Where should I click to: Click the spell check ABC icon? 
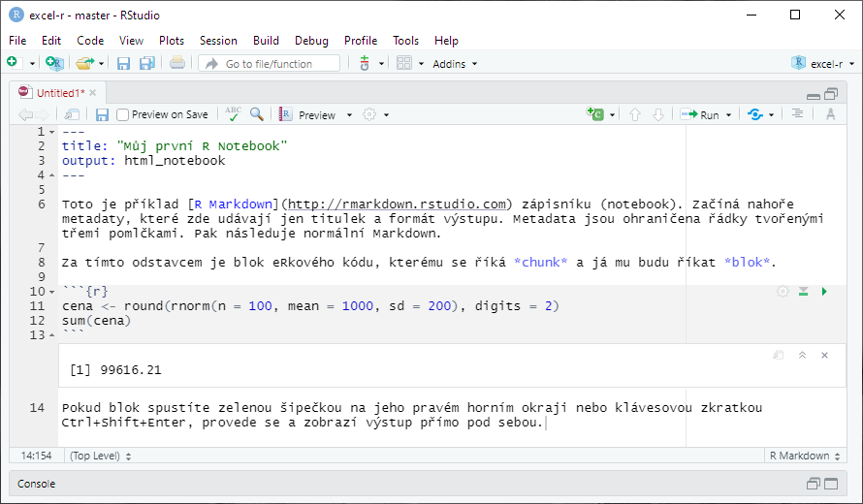point(233,114)
